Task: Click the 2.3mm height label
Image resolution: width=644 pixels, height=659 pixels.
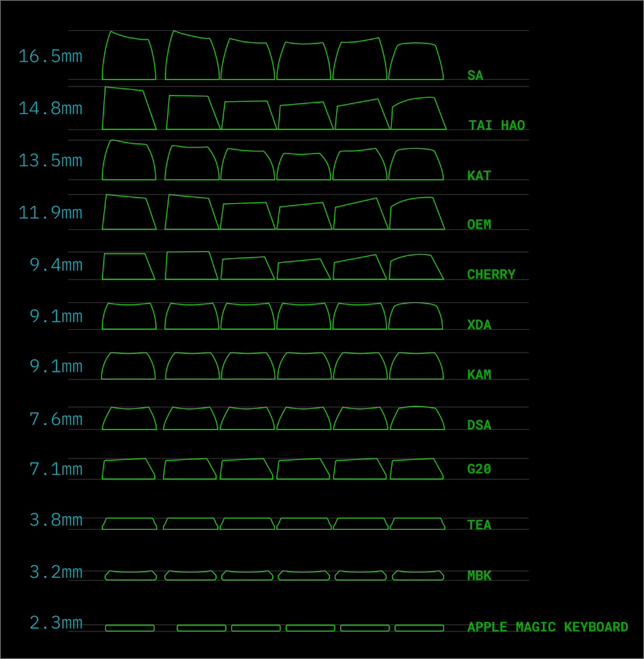Action: coord(56,623)
